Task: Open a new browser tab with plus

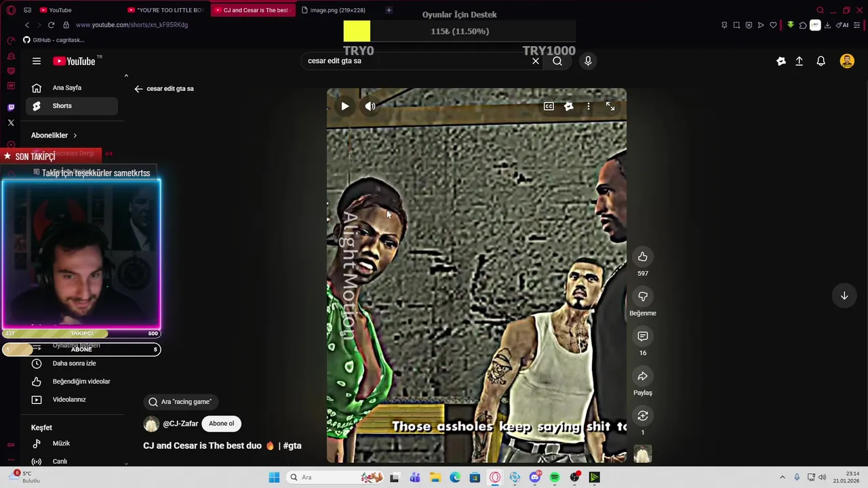Action: pos(389,10)
